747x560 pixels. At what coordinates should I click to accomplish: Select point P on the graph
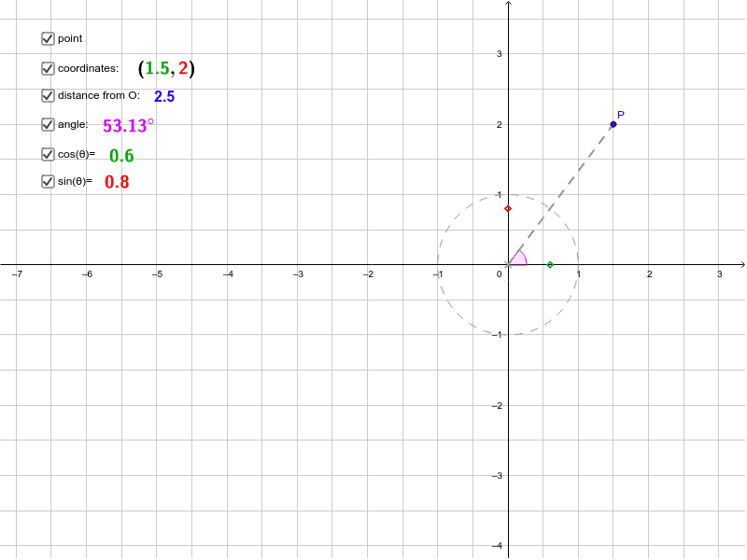613,123
